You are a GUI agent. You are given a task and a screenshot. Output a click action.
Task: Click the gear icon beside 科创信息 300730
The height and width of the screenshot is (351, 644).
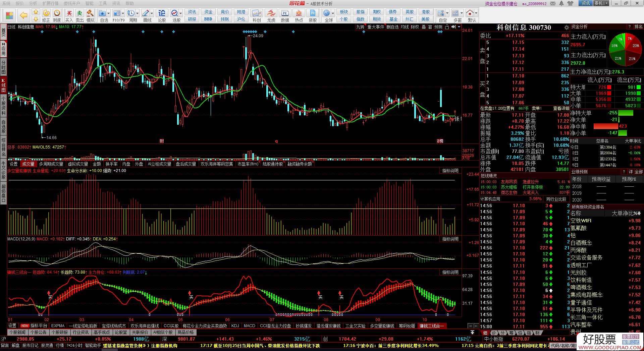pos(567,27)
